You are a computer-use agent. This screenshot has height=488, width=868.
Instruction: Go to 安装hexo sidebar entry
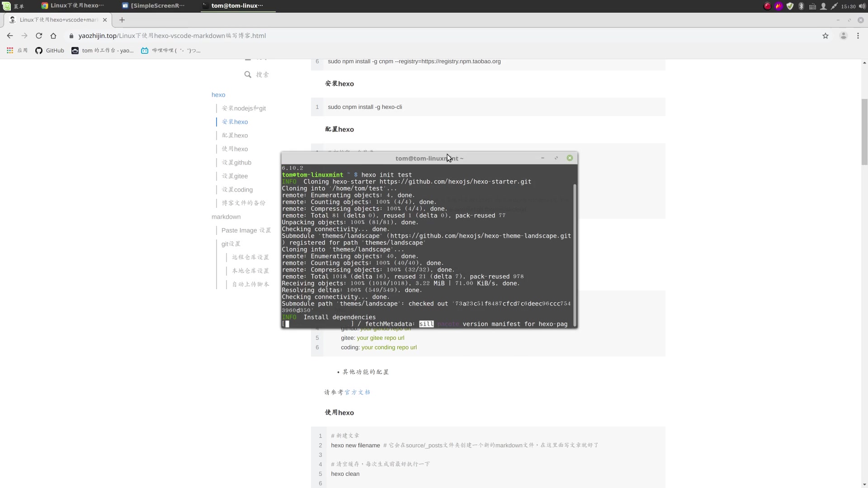(x=235, y=122)
